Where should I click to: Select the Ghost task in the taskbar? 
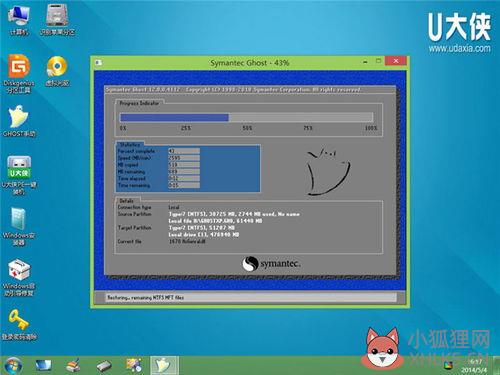(x=164, y=365)
